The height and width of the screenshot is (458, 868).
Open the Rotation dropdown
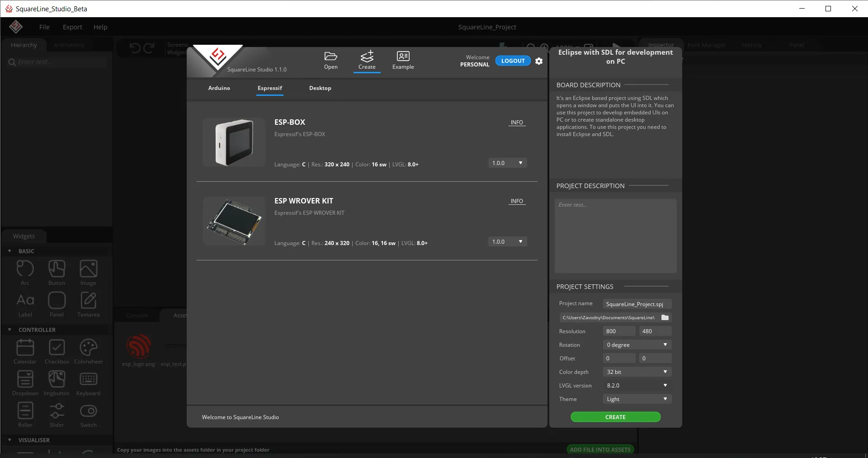(637, 345)
